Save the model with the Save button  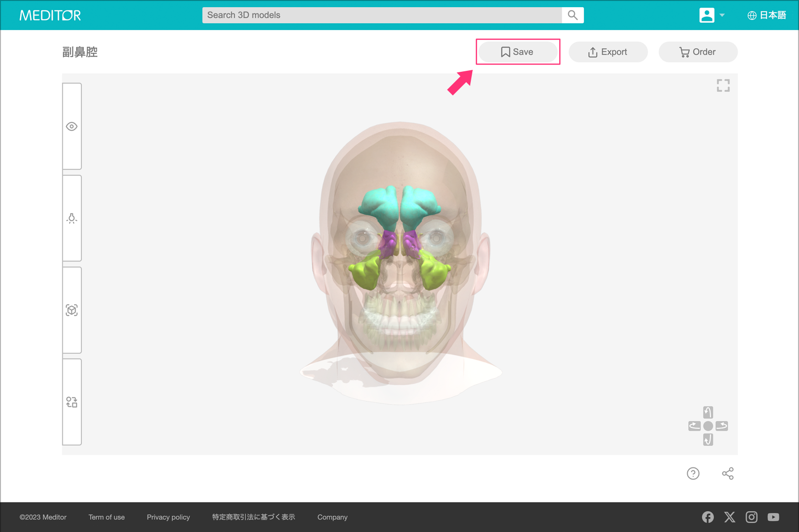(517, 52)
